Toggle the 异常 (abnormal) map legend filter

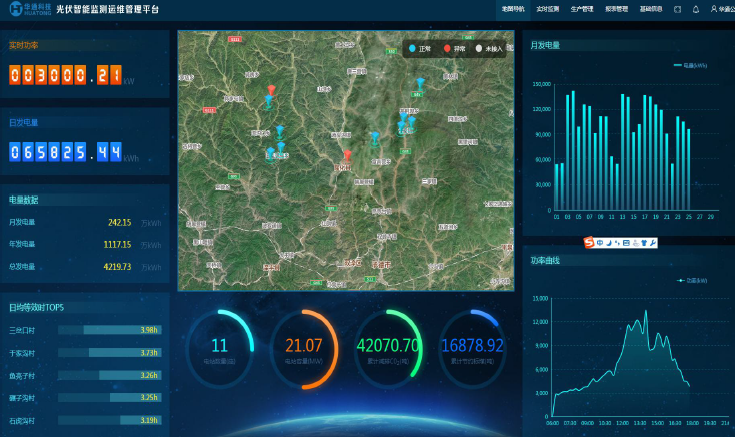click(455, 48)
